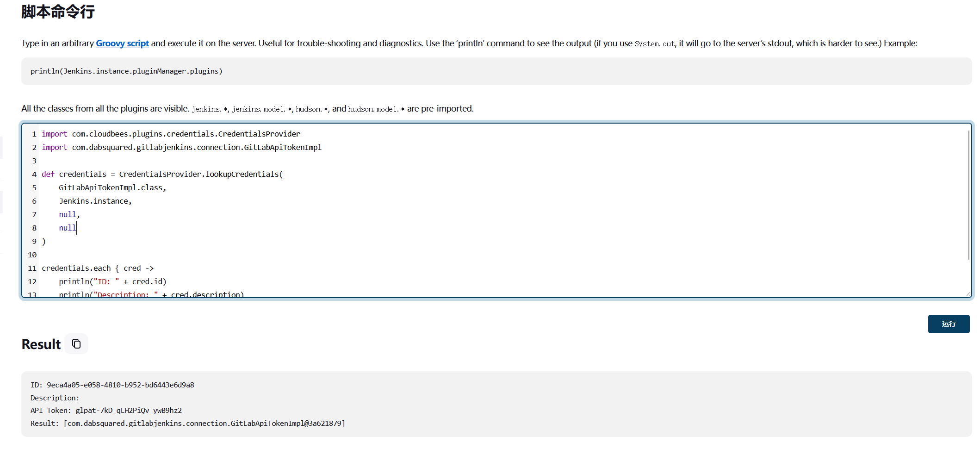Click the 脚本命令行 page heading

[x=58, y=12]
